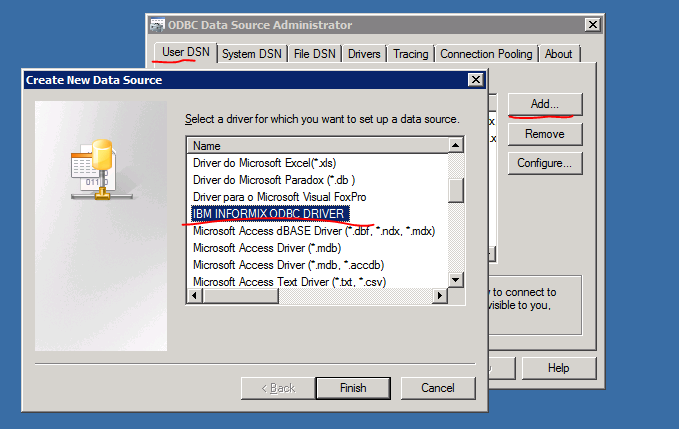
Task: Click the Name column header
Action: [318, 145]
